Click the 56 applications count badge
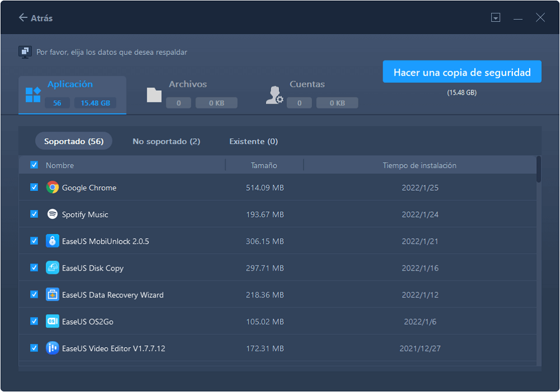The height and width of the screenshot is (392, 560). click(57, 103)
